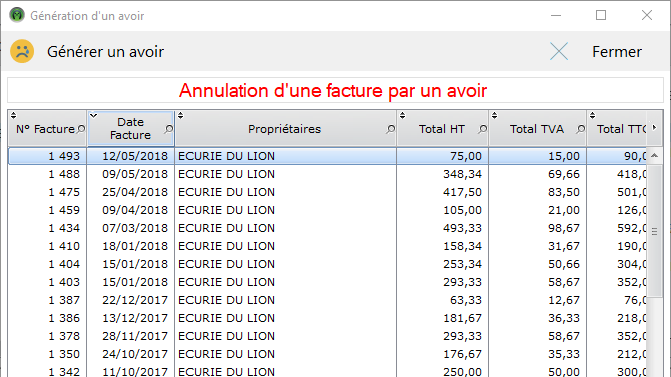This screenshot has width=671, height=377.
Task: Click the scroll up arrow of table
Action: [x=654, y=156]
